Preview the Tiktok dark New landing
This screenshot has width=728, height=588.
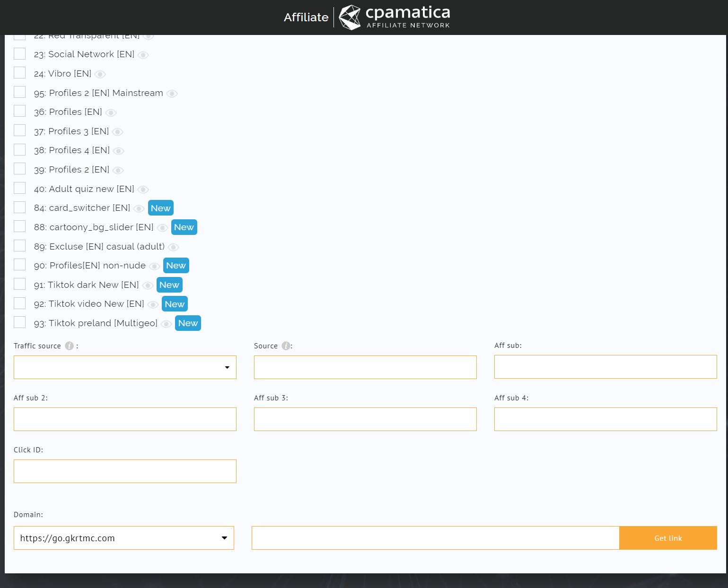[x=148, y=285]
